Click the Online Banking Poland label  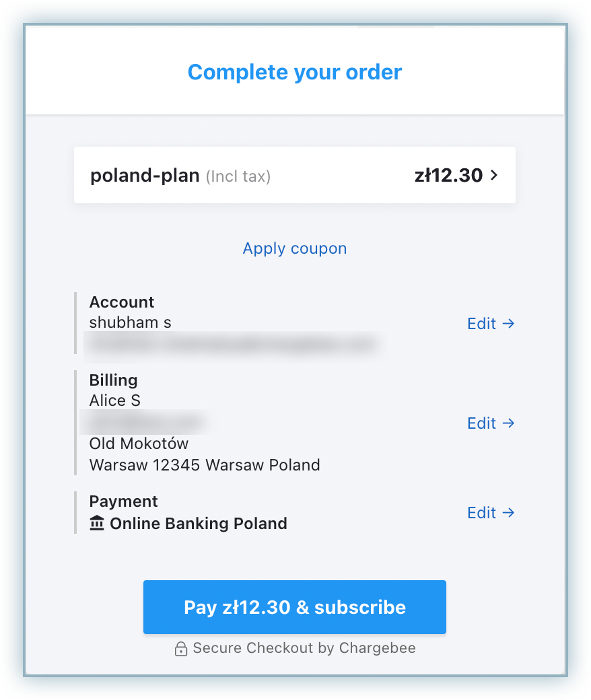[199, 524]
